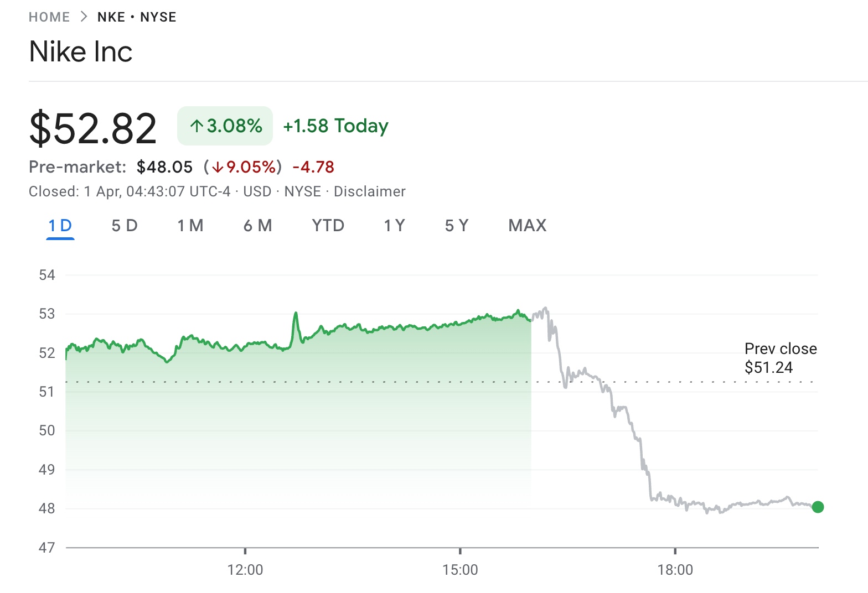Click the Disclaimer link
868x593 pixels.
pyautogui.click(x=370, y=191)
